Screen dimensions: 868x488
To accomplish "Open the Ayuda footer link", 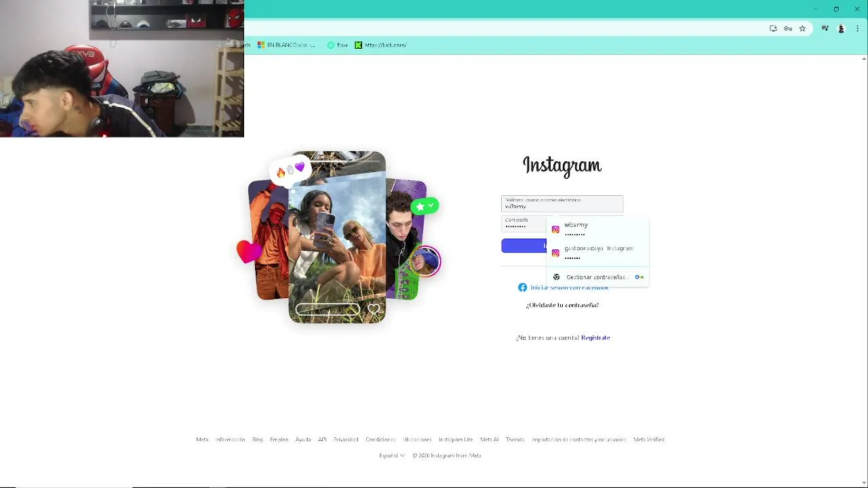I will (303, 439).
